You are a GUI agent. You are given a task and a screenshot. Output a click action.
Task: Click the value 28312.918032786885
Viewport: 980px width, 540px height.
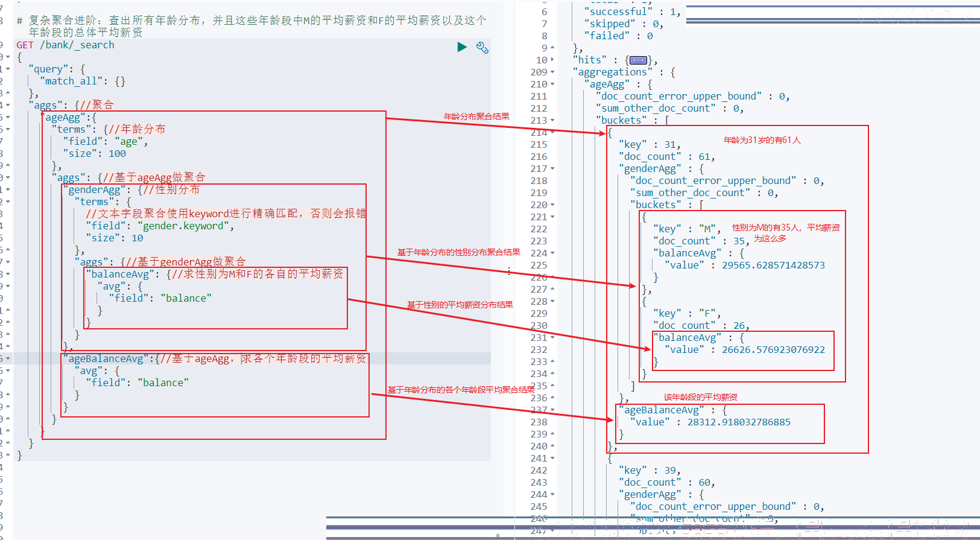click(x=739, y=422)
